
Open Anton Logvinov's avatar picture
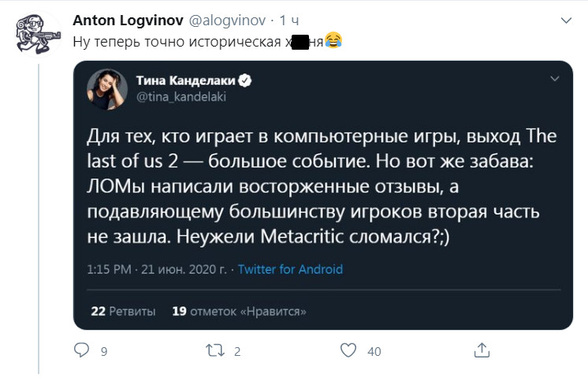(x=38, y=34)
